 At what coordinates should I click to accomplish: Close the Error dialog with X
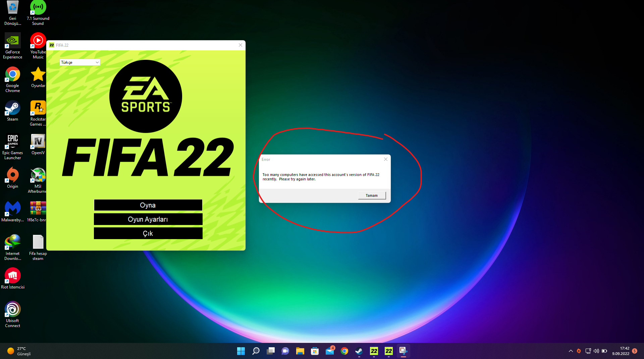coord(386,159)
